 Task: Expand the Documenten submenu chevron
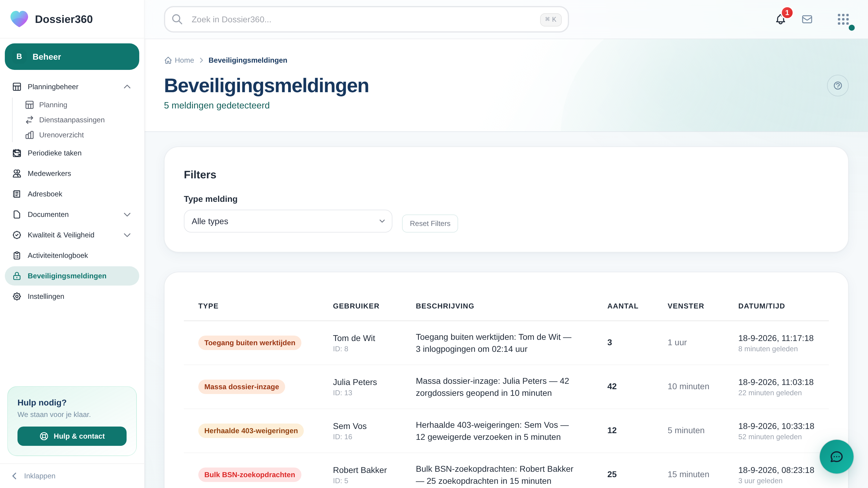[x=127, y=214]
